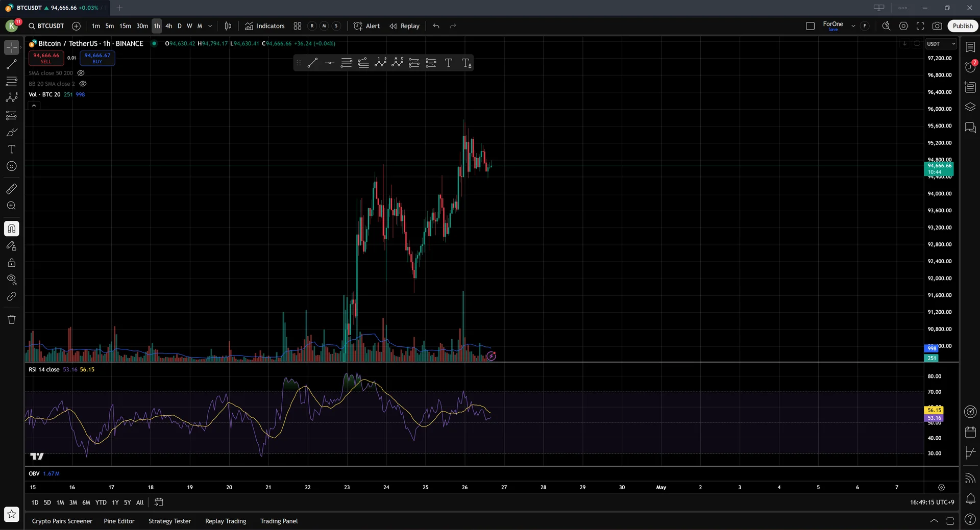Viewport: 980px width, 530px height.
Task: Select the text tool in left sidebar
Action: [11, 149]
